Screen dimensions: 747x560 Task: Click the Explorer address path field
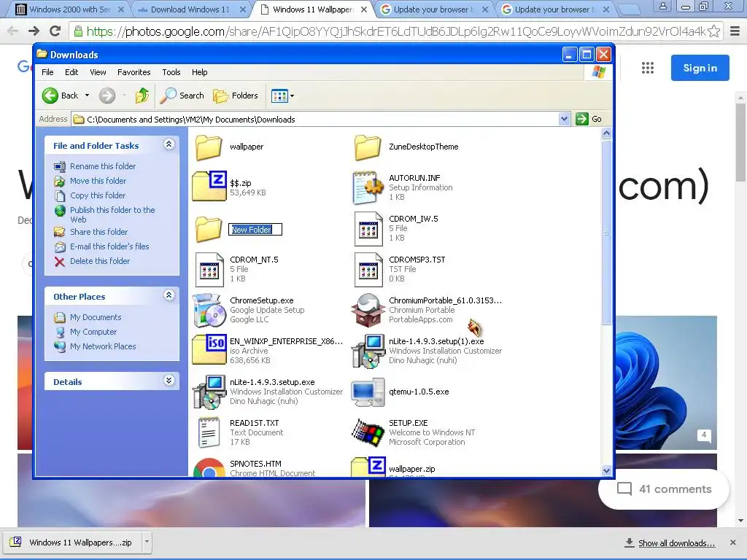point(315,119)
